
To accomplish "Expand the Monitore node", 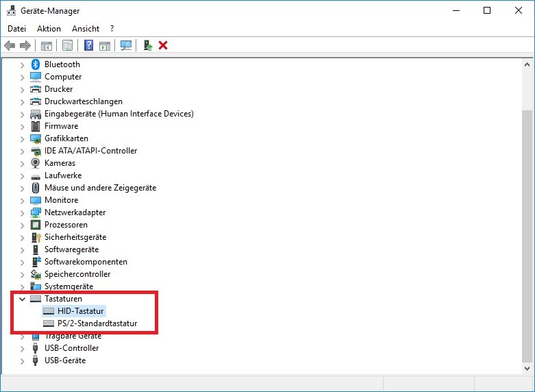I will [22, 200].
